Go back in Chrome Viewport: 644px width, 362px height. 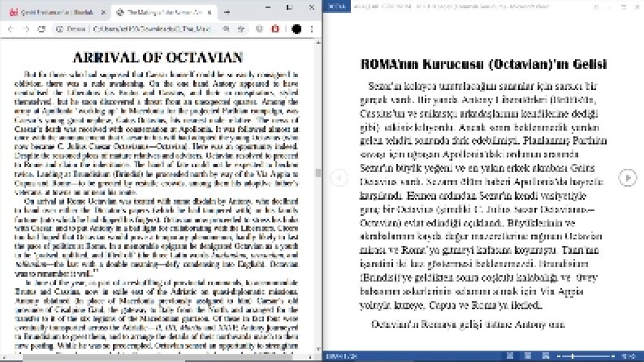[11, 28]
